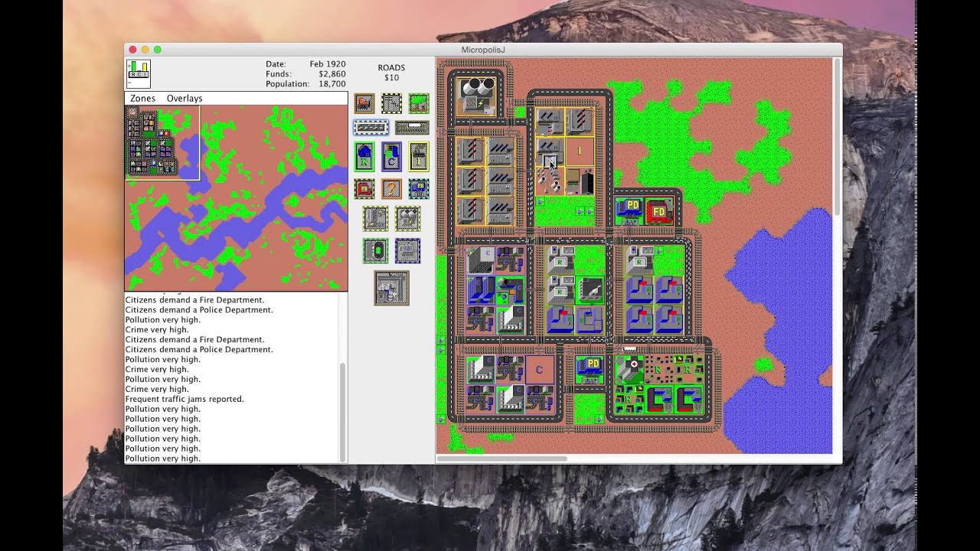Click the funds value '$2,860'

(x=331, y=74)
